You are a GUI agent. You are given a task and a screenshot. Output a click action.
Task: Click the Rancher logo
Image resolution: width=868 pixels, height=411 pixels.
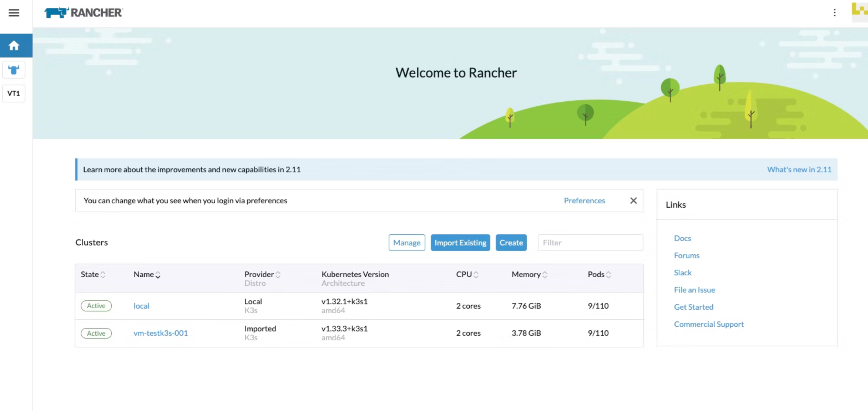click(x=84, y=13)
